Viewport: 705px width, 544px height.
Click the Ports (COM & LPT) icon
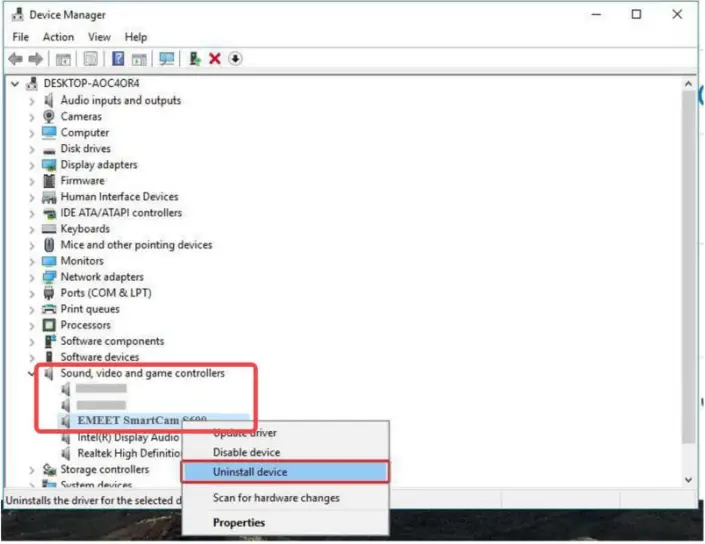[49, 293]
